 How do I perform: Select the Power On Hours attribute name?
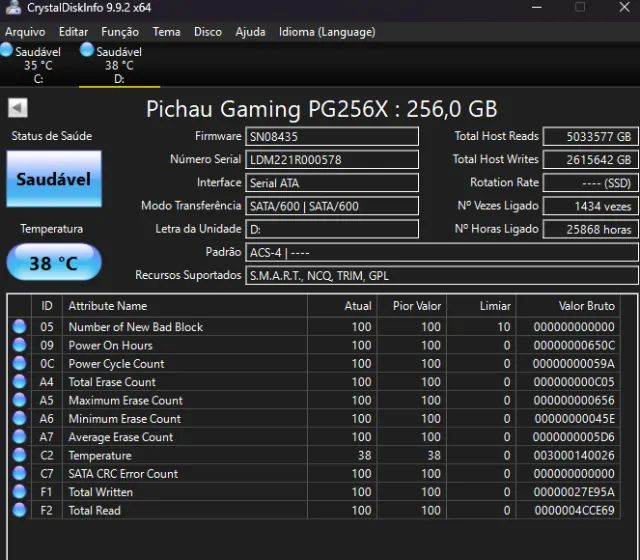point(110,345)
